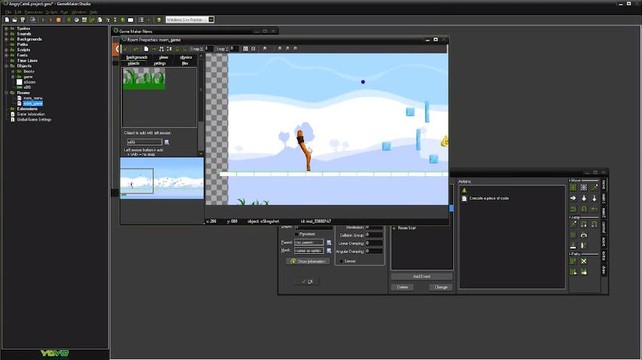The width and height of the screenshot is (642, 360).
Task: Open the settings tab in Room Properties
Action: (x=160, y=63)
